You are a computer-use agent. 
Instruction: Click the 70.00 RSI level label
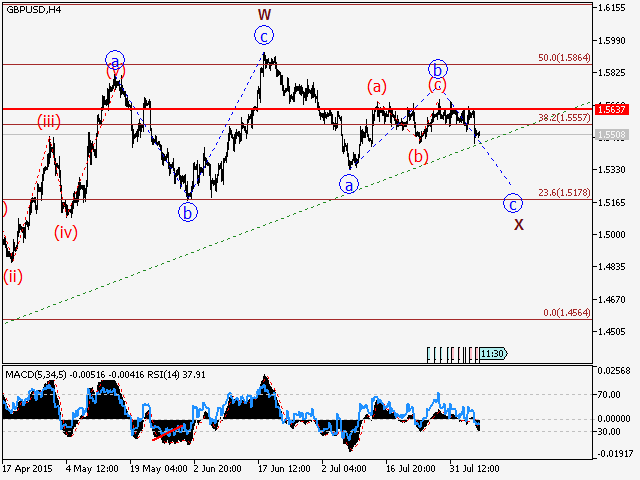coord(609,395)
